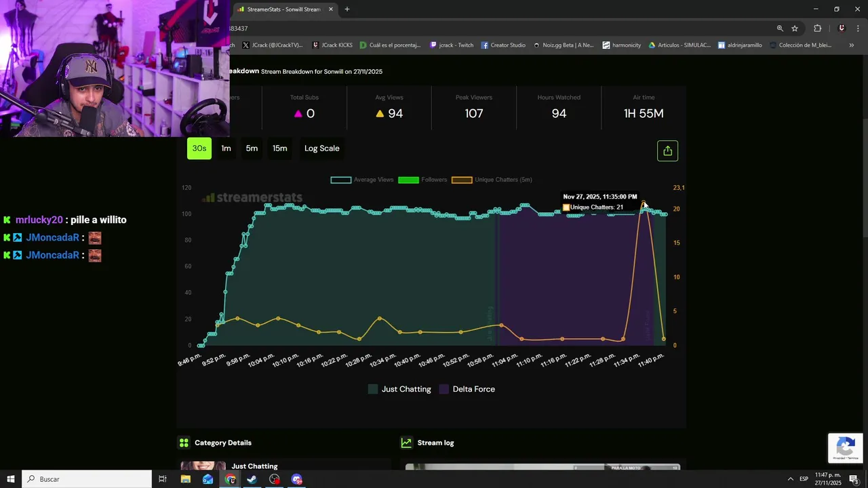Open the aldrinjaramillo bookmark

[740, 45]
